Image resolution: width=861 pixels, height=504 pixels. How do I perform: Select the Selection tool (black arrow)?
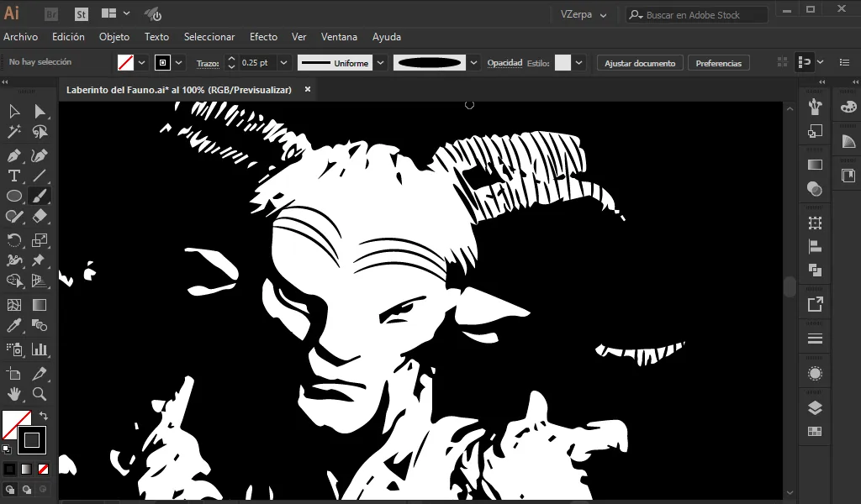point(14,112)
